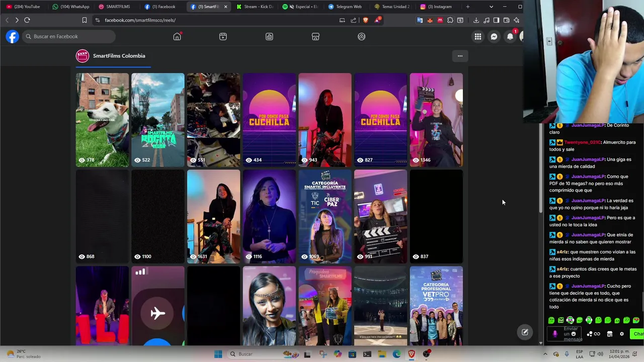Open the Categoría Profesional VETPRO reel
Image resolution: width=644 pixels, height=362 pixels.
click(436, 306)
